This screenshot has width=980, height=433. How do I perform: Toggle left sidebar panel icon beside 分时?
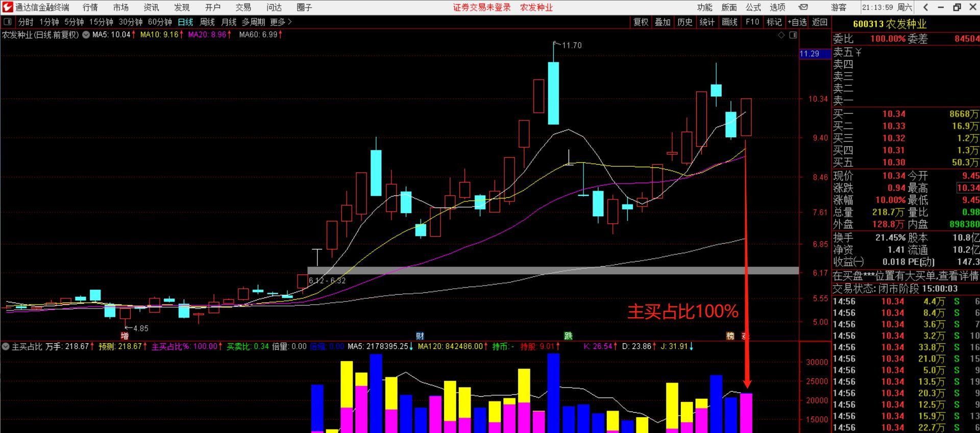8,22
